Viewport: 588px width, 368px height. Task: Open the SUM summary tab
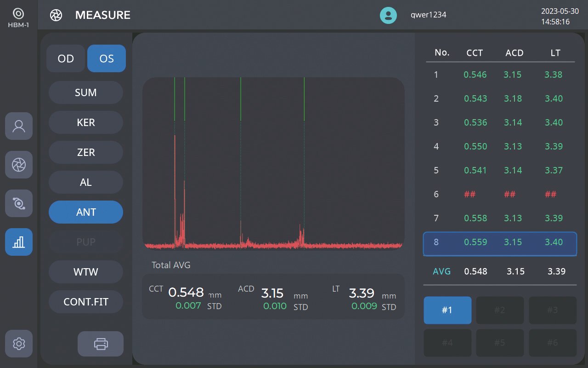pos(86,92)
